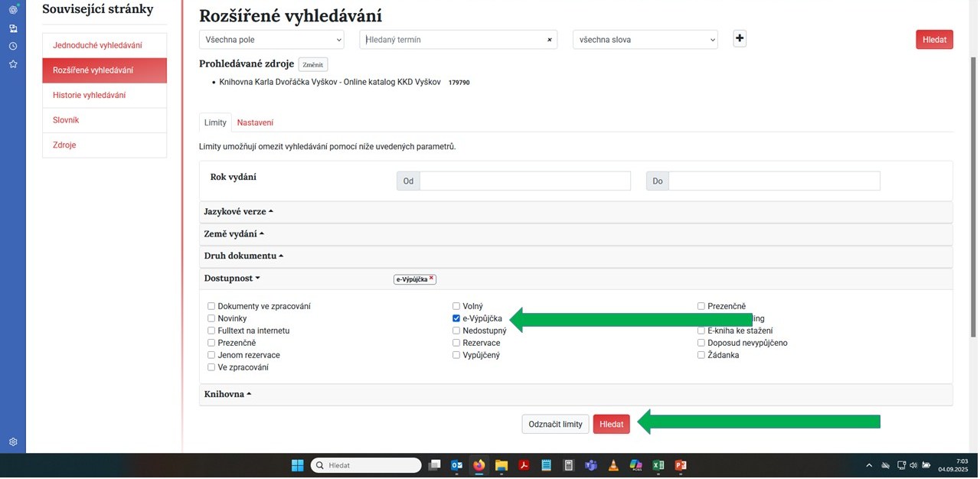Launch VLC media player from taskbar
The width and height of the screenshot is (980, 479).
613,465
